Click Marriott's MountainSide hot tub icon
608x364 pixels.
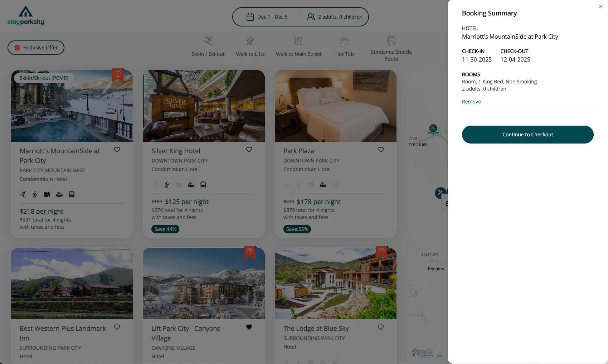point(59,194)
